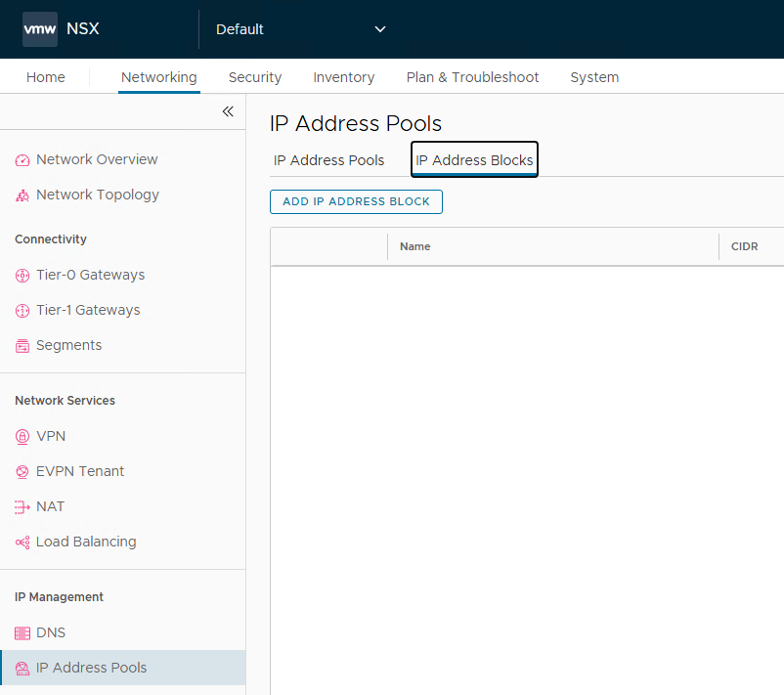Collapse the left navigation sidebar
784x695 pixels.
pyautogui.click(x=228, y=111)
